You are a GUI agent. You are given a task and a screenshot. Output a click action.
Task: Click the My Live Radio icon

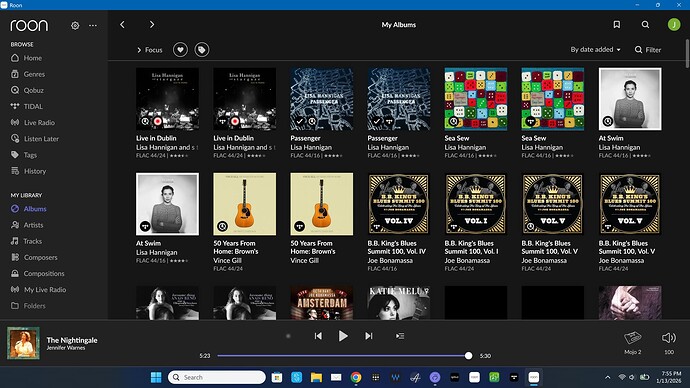(15, 289)
